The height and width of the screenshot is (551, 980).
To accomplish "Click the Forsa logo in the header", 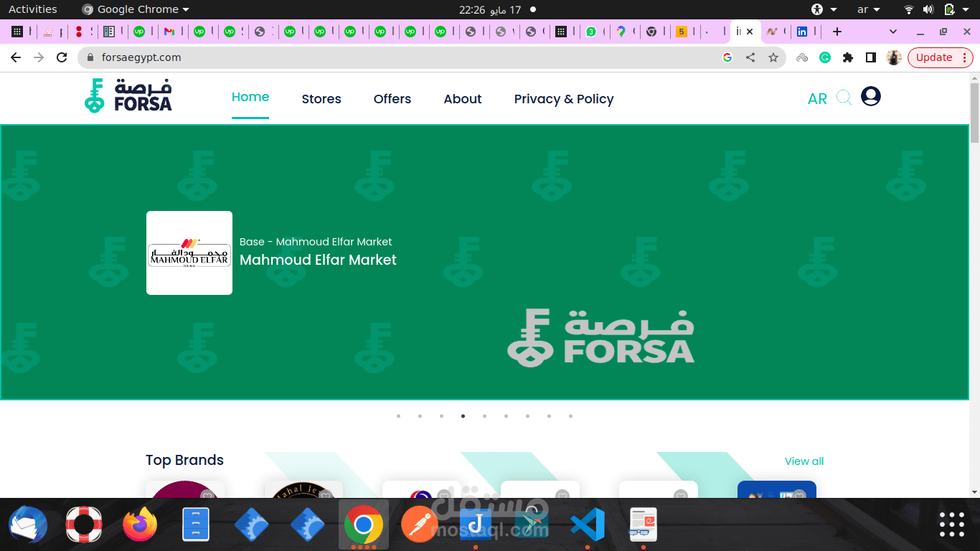I will (x=128, y=95).
